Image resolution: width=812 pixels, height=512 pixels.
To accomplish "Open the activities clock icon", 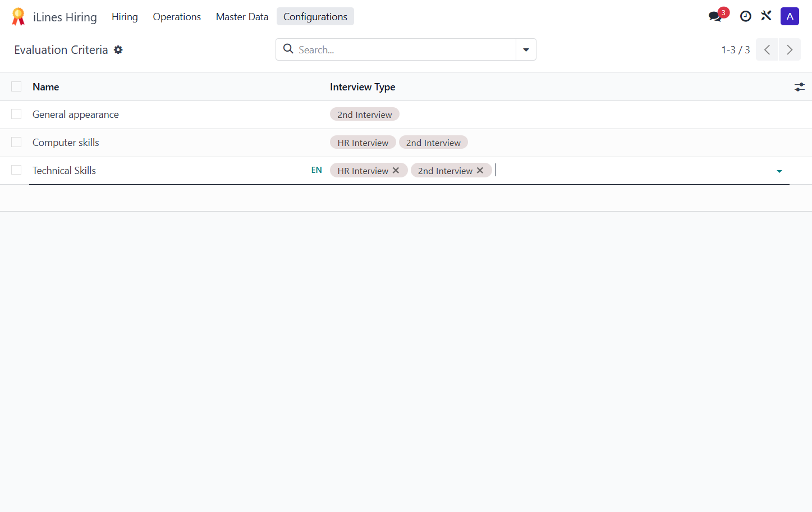I will pos(745,16).
